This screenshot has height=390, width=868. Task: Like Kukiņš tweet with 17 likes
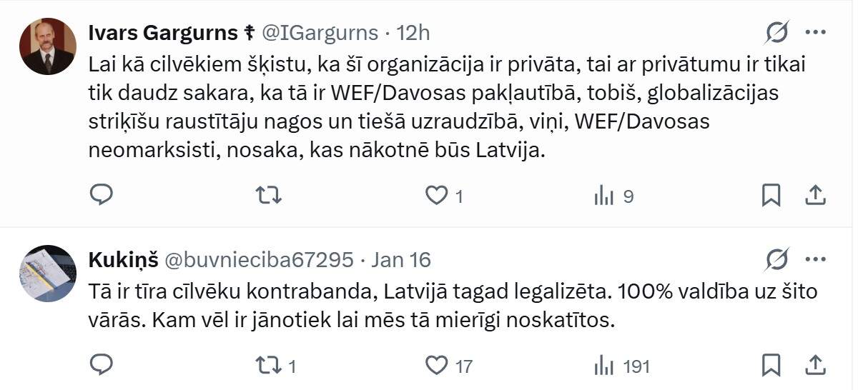pyautogui.click(x=449, y=366)
